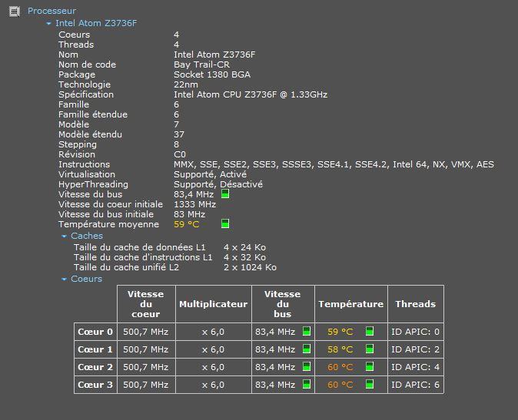Click the L1 instruction cache value '4 x 32 Ko'
This screenshot has width=518, height=420.
click(245, 257)
